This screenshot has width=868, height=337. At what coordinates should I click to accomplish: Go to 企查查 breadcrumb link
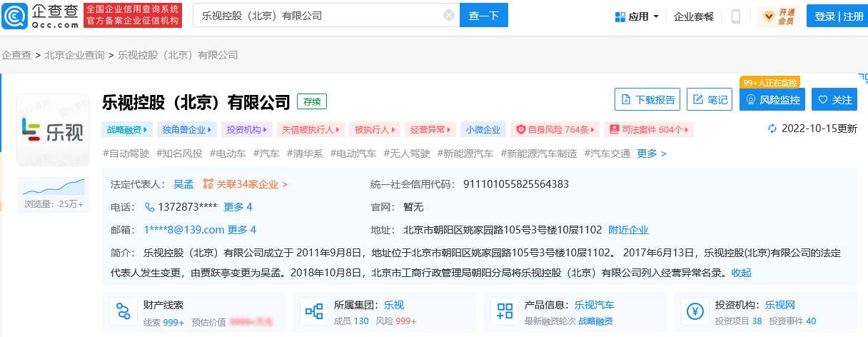pyautogui.click(x=16, y=55)
